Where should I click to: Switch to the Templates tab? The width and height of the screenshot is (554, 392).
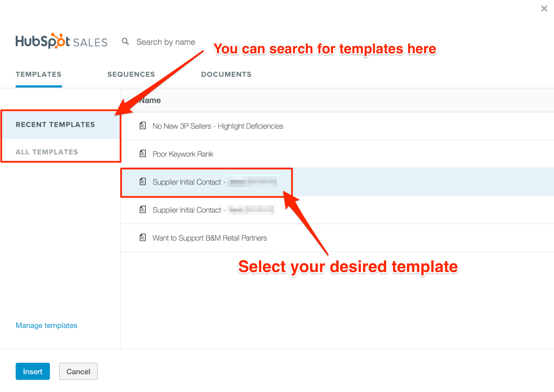[39, 74]
